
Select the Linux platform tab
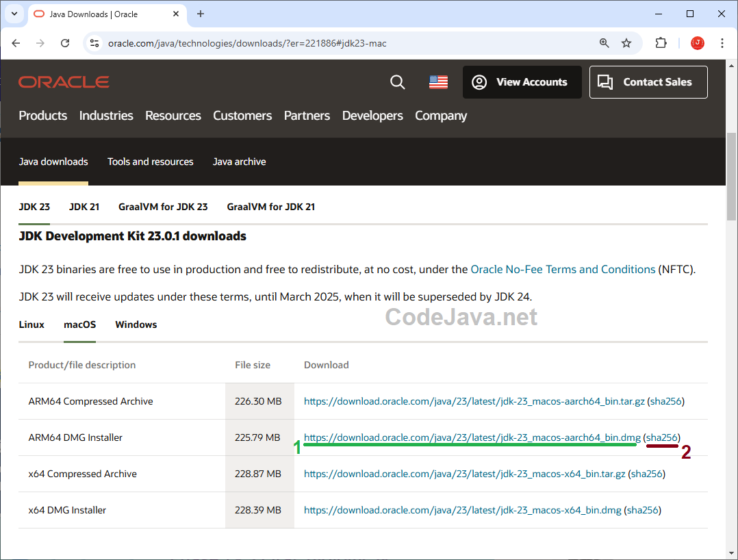[x=31, y=324]
